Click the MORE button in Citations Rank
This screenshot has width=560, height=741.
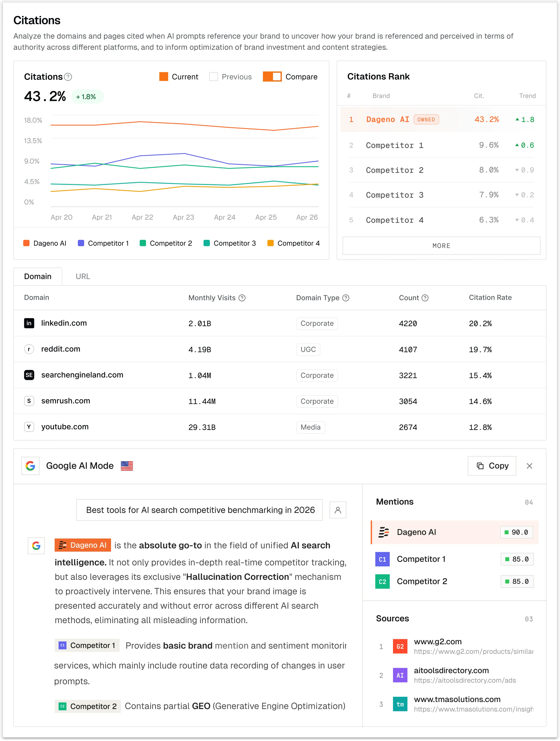[x=441, y=246]
